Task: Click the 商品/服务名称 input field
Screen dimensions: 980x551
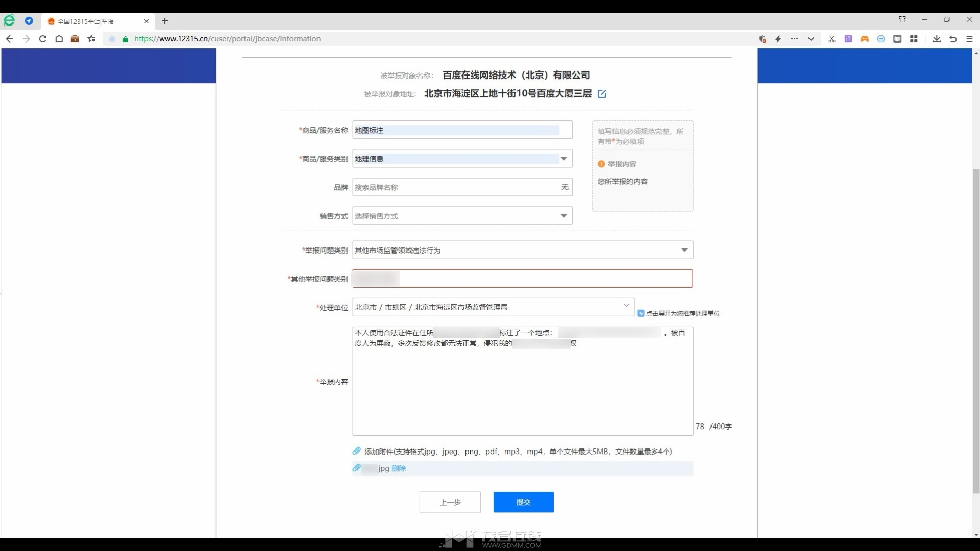Action: [462, 130]
